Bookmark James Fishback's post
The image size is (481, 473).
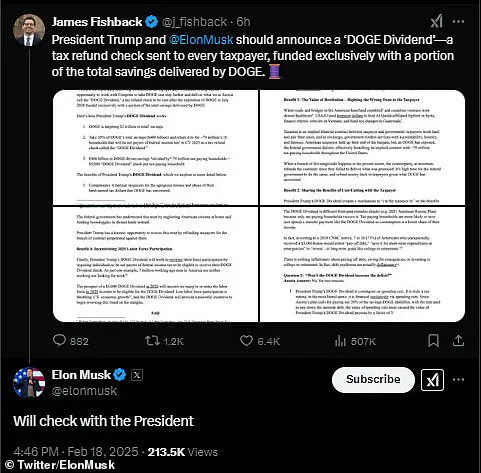[433, 341]
